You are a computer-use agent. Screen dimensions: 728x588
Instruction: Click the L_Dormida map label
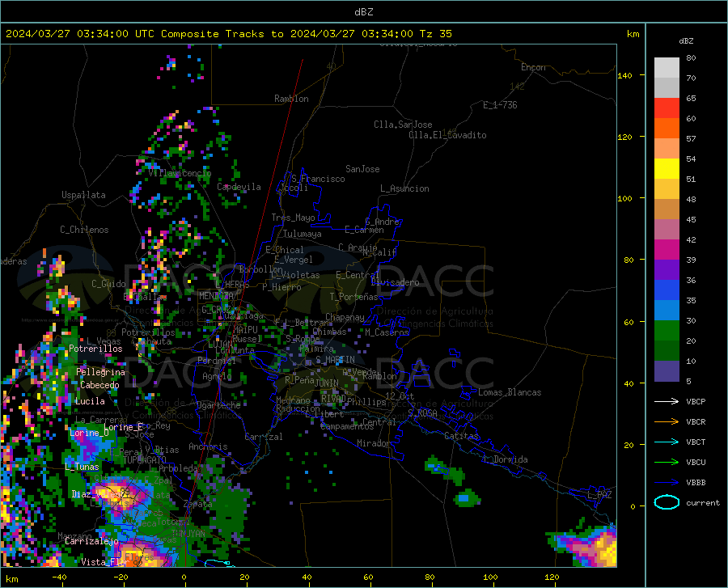505,459
